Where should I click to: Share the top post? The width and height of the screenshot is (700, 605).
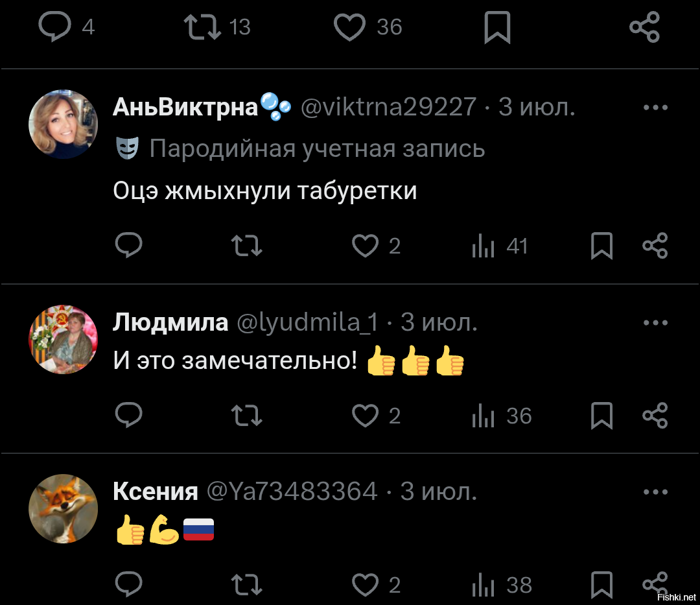[x=644, y=28]
